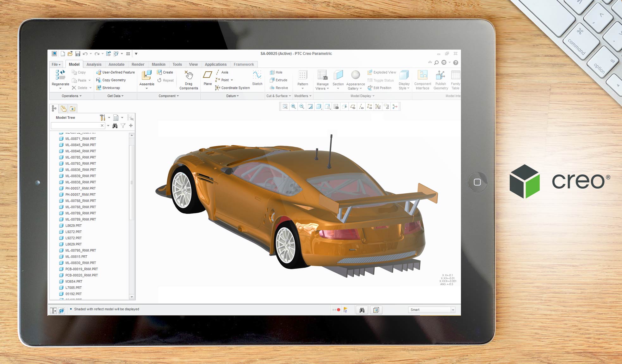
Task: Toggle datum point display in graphics toolbar
Action: 370,106
